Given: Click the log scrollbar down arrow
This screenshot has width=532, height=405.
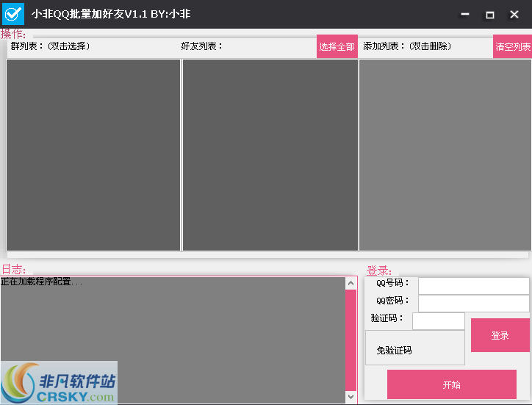Looking at the screenshot, I should (351, 396).
